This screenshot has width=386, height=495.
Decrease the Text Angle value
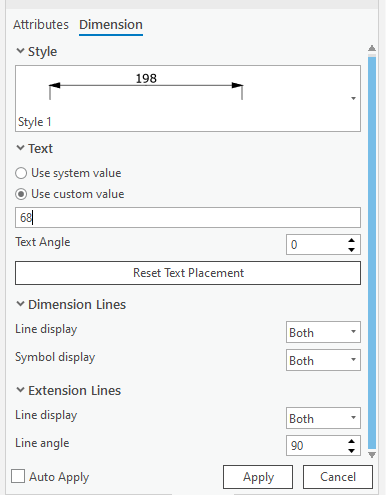coord(351,249)
